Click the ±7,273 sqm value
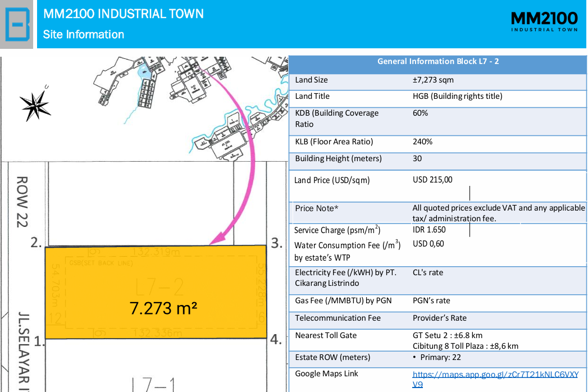 coord(433,80)
